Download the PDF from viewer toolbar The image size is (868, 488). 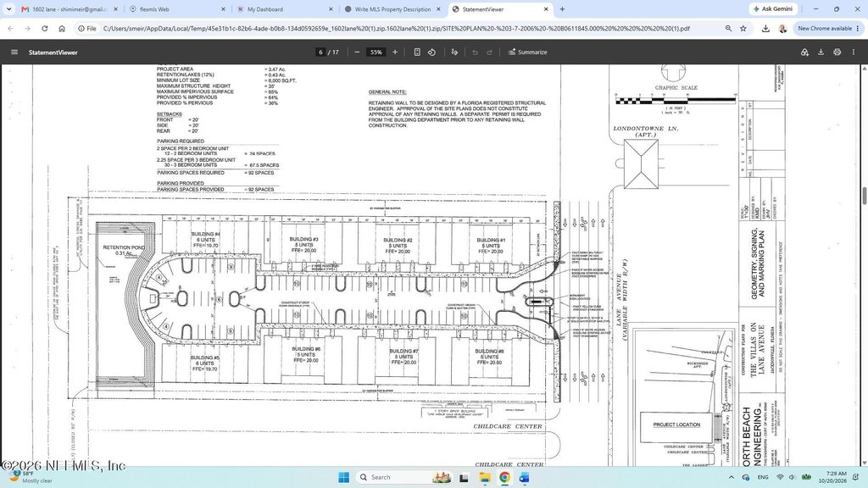[821, 52]
